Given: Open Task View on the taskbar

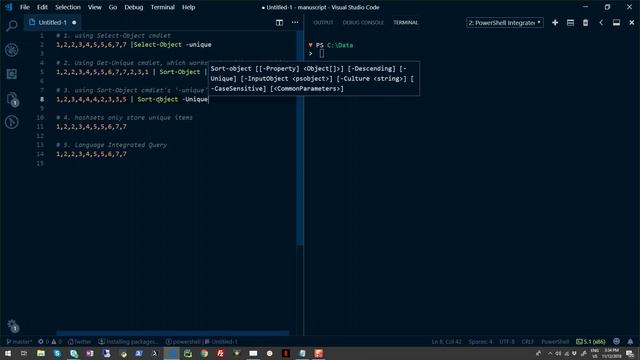Looking at the screenshot, I should [x=24, y=353].
